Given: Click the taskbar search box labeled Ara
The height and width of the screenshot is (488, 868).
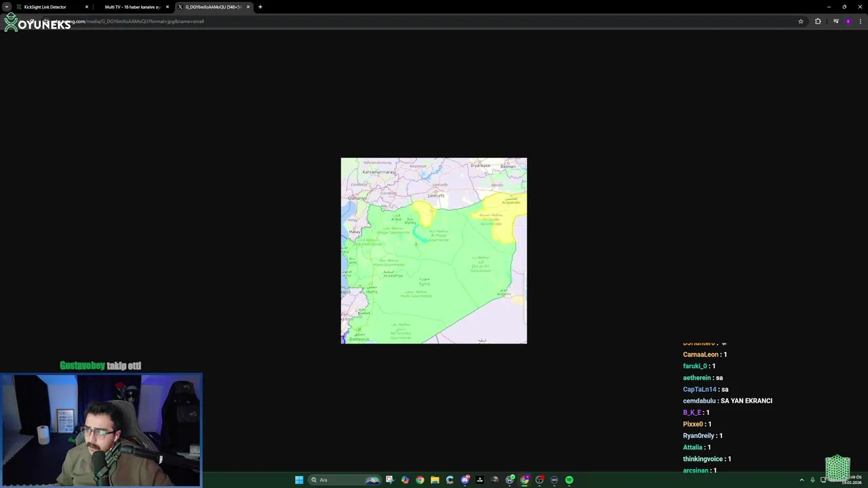Looking at the screenshot, I should pos(344,480).
